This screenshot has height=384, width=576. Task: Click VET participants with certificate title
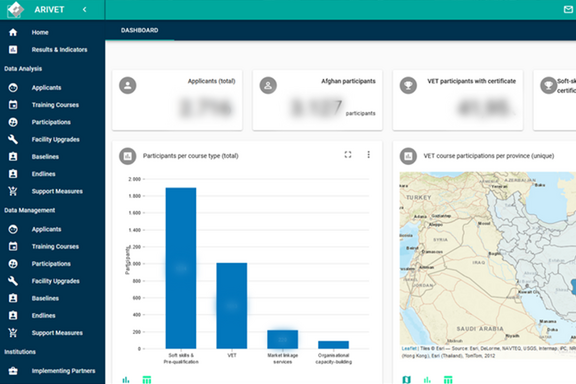click(472, 81)
